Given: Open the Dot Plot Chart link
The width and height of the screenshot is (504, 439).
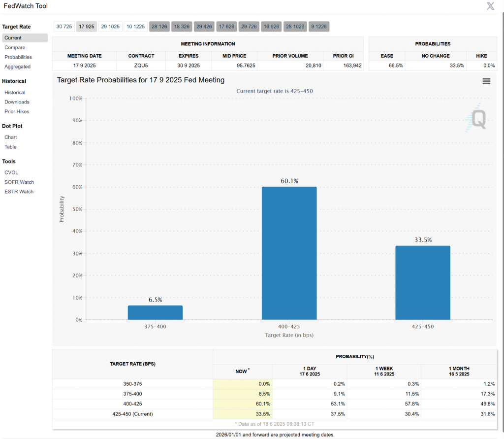Looking at the screenshot, I should click(x=11, y=137).
